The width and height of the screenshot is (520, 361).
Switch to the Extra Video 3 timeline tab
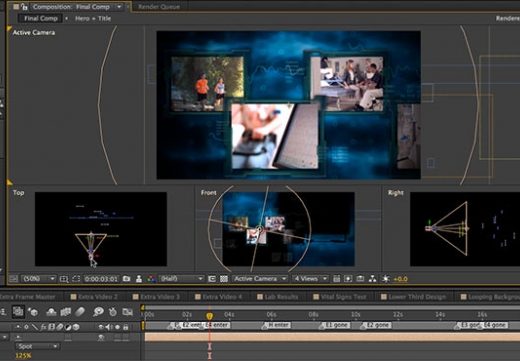pos(156,297)
